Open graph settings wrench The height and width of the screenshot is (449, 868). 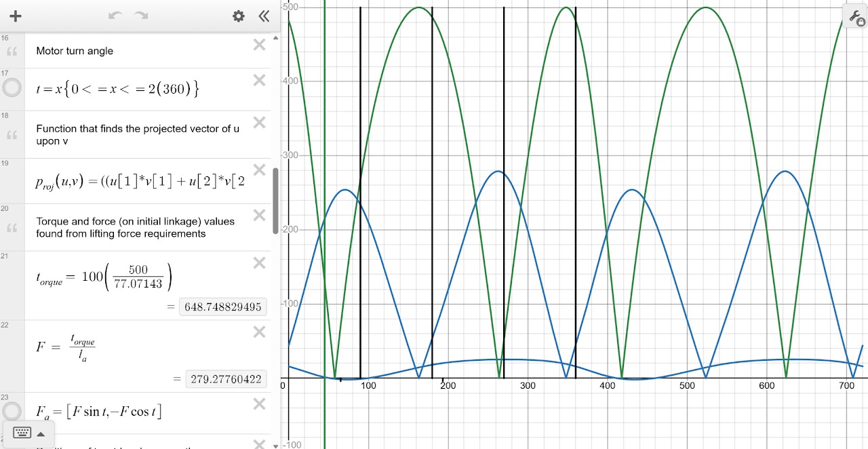tap(856, 16)
